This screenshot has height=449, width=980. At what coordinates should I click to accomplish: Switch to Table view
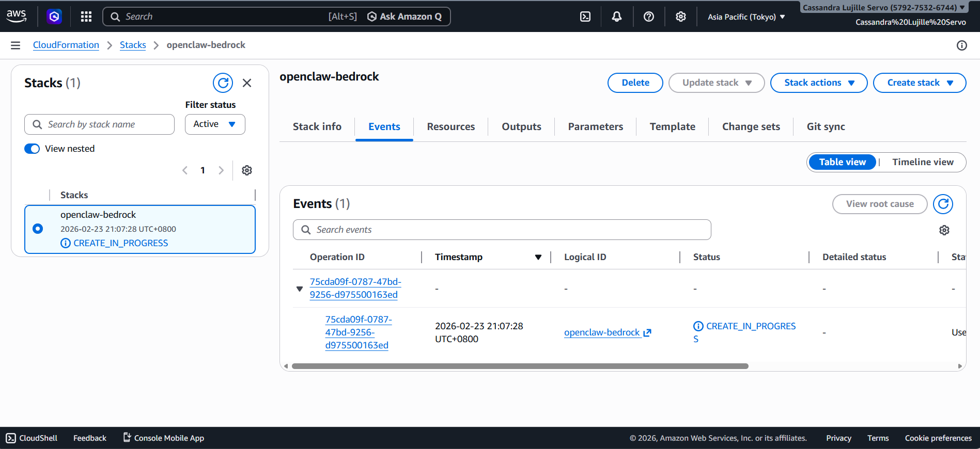tap(842, 162)
